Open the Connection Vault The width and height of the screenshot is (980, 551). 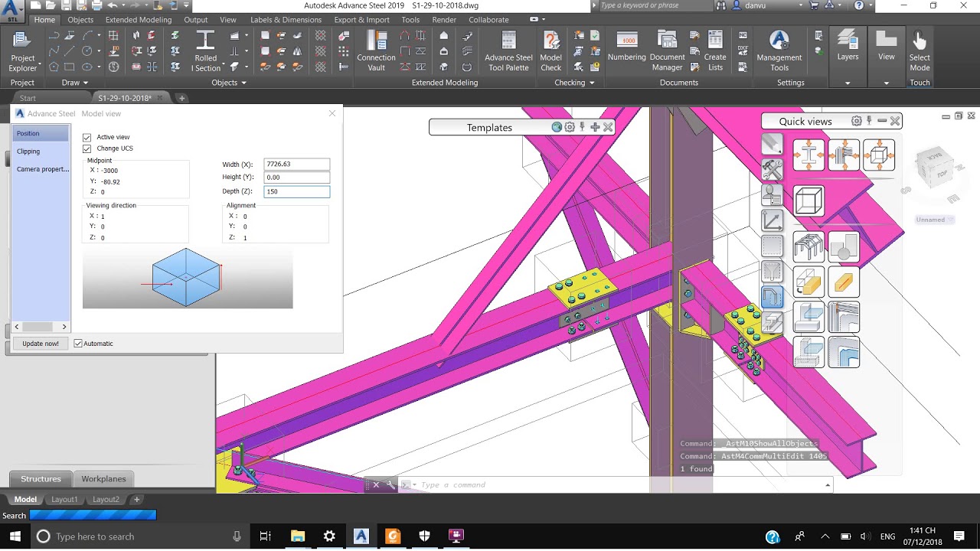pos(376,51)
